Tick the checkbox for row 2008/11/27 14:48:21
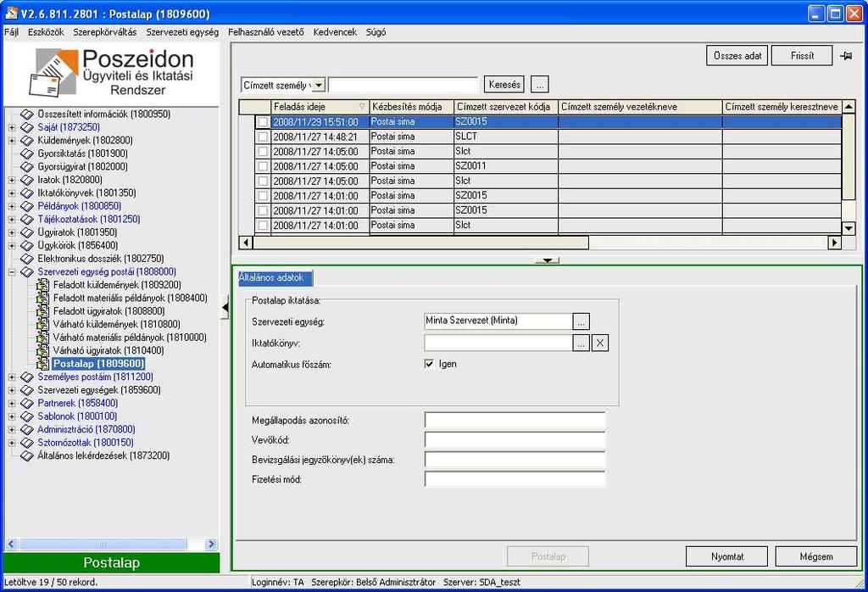The height and width of the screenshot is (592, 868). pyautogui.click(x=263, y=137)
